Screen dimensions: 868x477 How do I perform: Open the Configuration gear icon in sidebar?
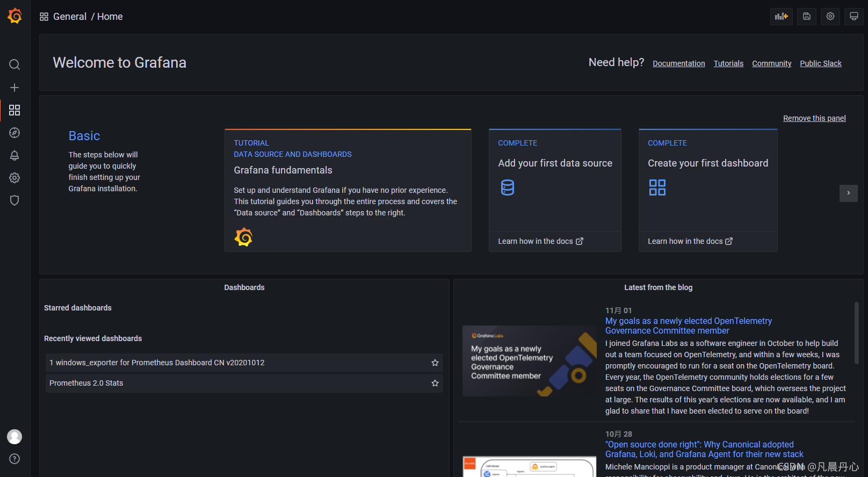click(x=15, y=178)
